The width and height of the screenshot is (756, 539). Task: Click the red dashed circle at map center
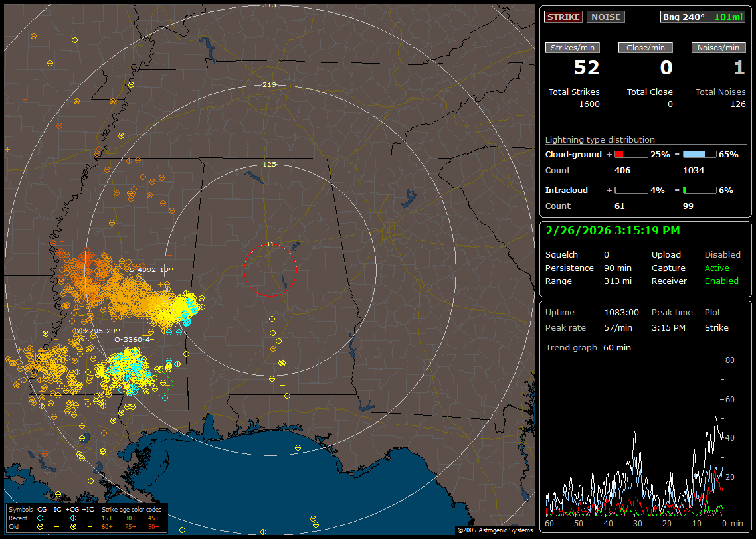(x=270, y=269)
